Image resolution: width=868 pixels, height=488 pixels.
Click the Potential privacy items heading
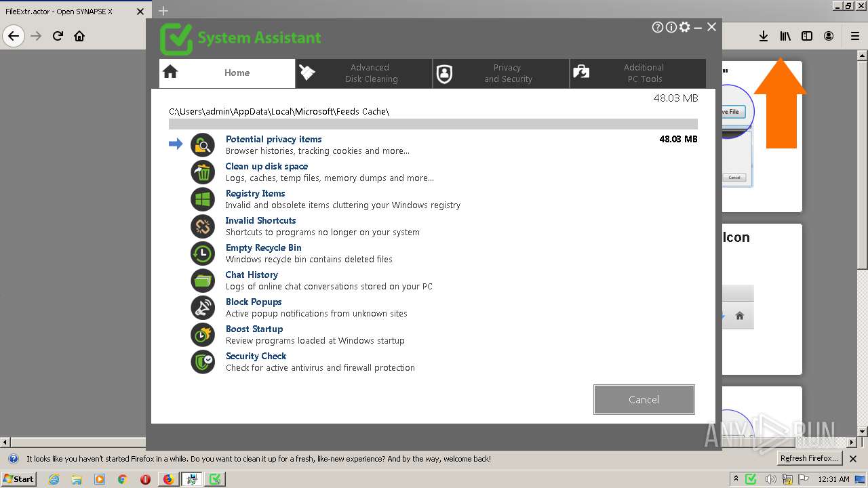(x=273, y=139)
